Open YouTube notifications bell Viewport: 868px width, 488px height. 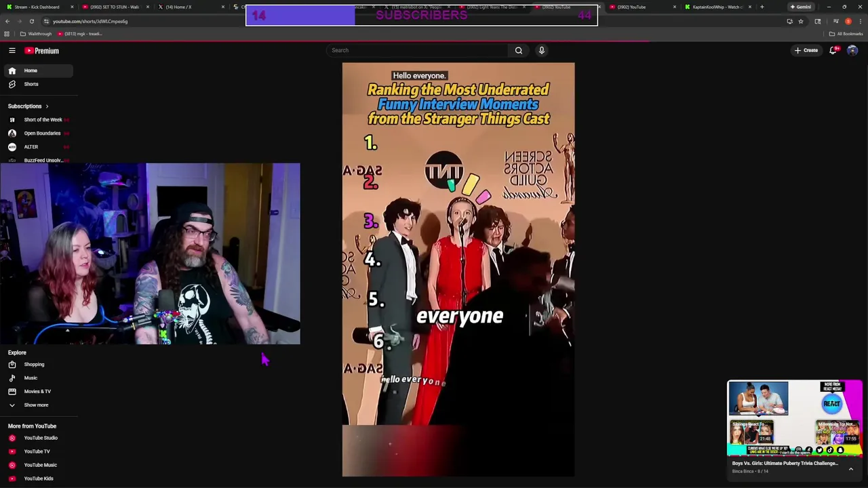coord(833,50)
